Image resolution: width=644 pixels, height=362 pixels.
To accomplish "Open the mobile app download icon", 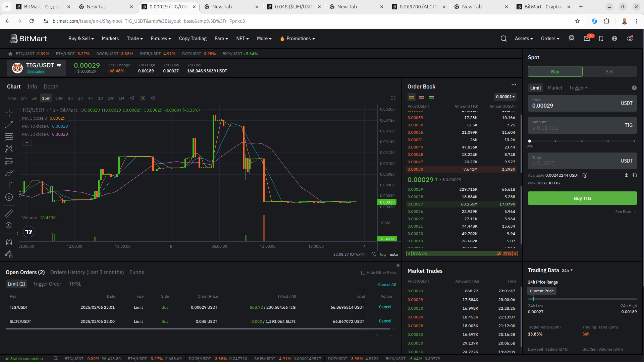I will [601, 39].
